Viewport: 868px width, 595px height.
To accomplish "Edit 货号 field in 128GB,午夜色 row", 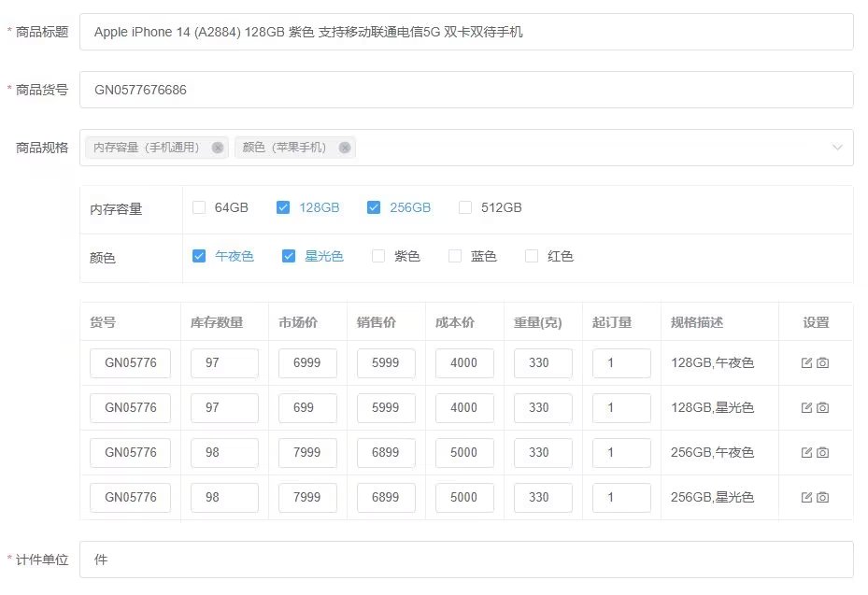I will [130, 363].
